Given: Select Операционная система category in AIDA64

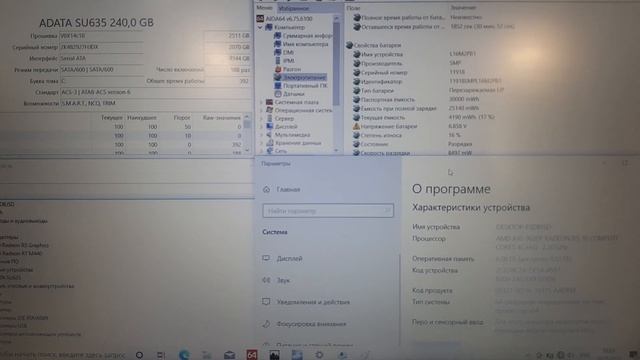Looking at the screenshot, I should (x=303, y=110).
